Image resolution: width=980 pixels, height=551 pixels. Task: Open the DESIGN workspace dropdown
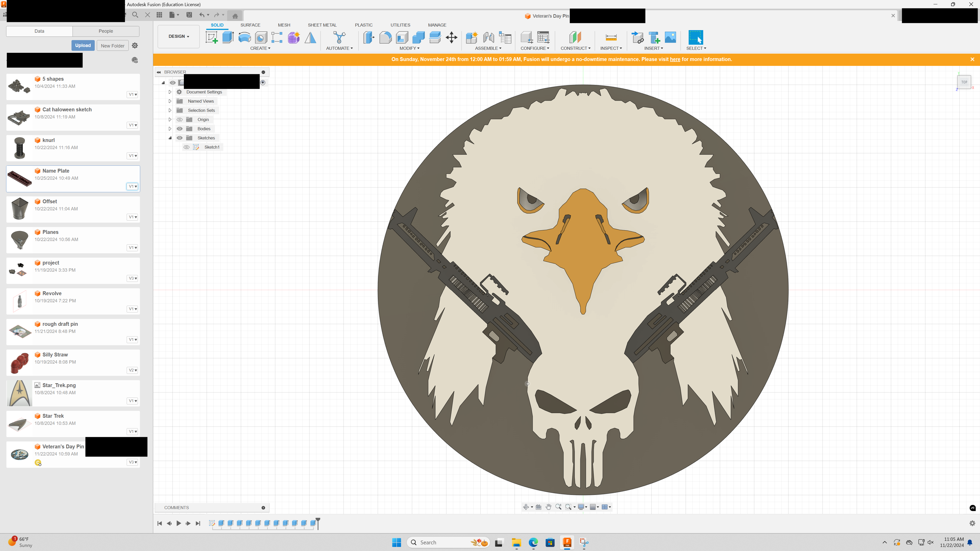(x=179, y=37)
